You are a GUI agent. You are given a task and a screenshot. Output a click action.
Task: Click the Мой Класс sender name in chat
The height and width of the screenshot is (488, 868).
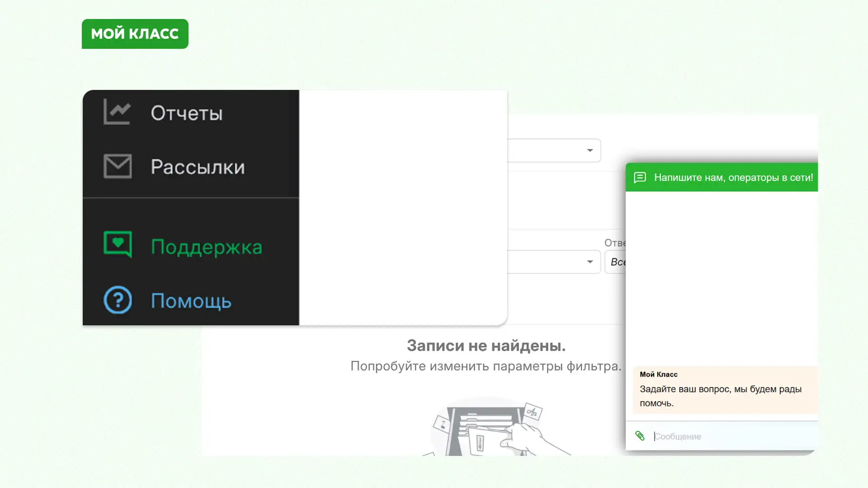[658, 374]
